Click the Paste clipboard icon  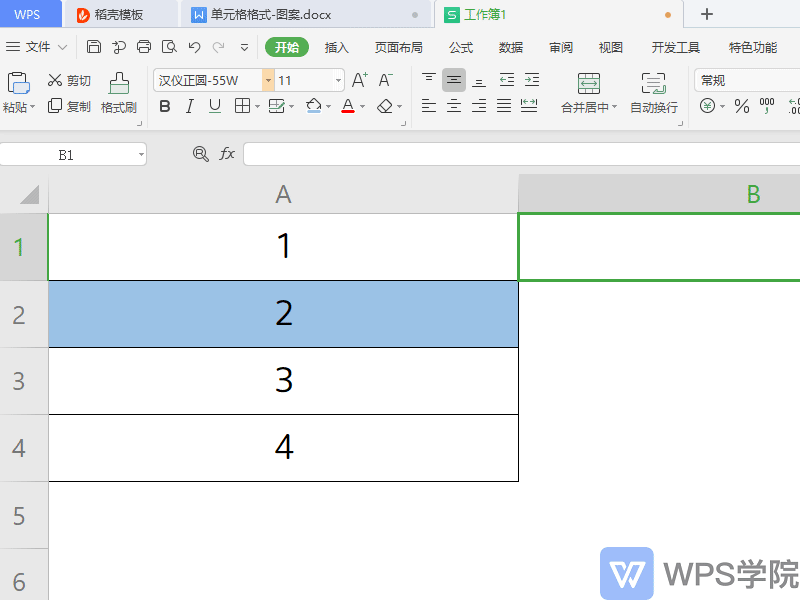[18, 83]
